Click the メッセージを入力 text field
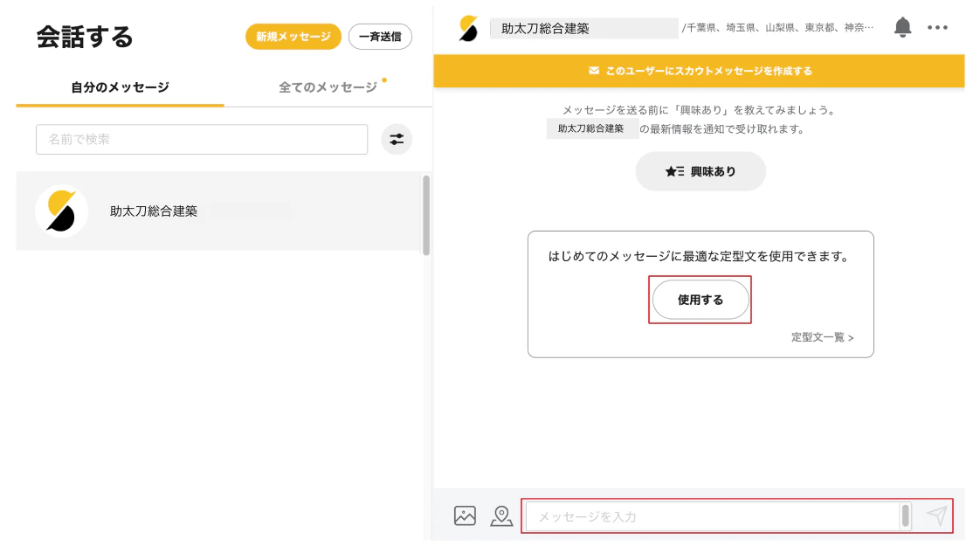This screenshot has height=553, width=980. [712, 516]
